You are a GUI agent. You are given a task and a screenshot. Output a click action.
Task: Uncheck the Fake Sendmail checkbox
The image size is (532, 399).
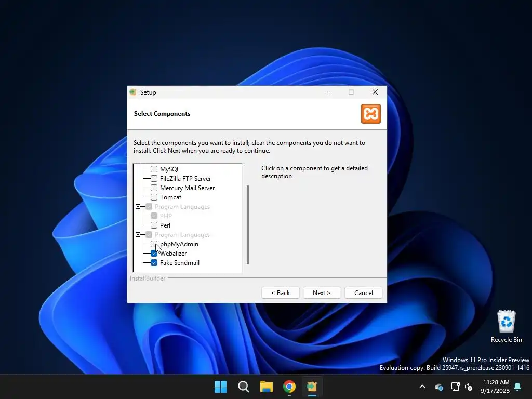(154, 262)
